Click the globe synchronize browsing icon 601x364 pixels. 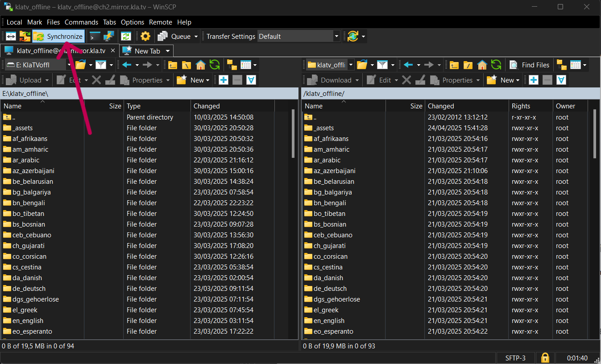click(x=353, y=37)
